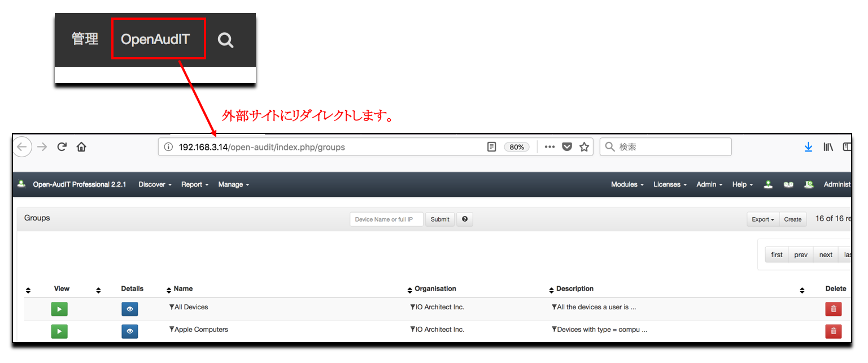868x363 pixels.
Task: Click the question mark help button
Action: point(464,219)
